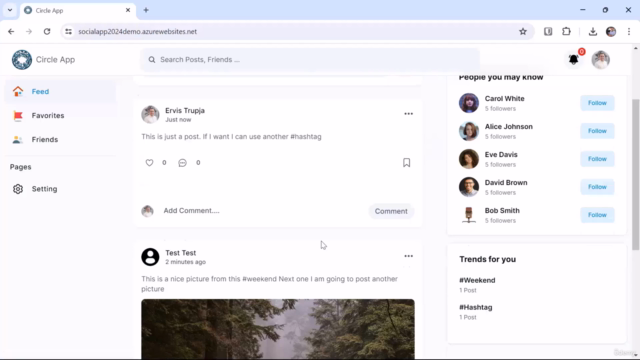Reload the page
640x360 pixels.
47,31
